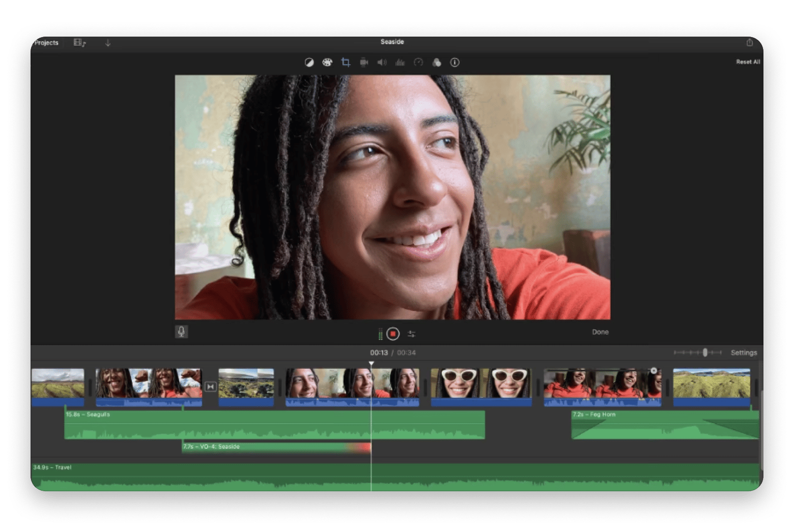Stop recording with the red record button

(x=393, y=333)
